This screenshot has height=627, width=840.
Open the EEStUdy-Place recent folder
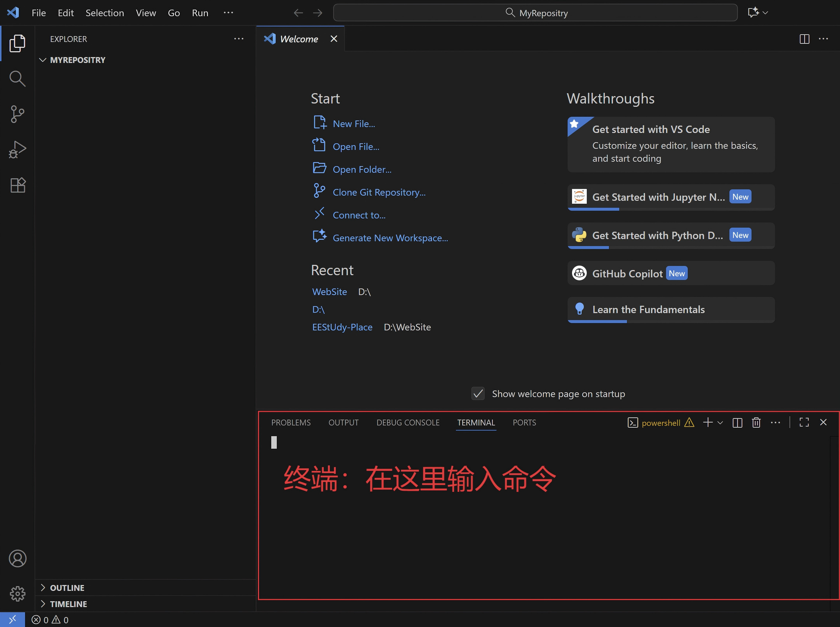point(342,327)
